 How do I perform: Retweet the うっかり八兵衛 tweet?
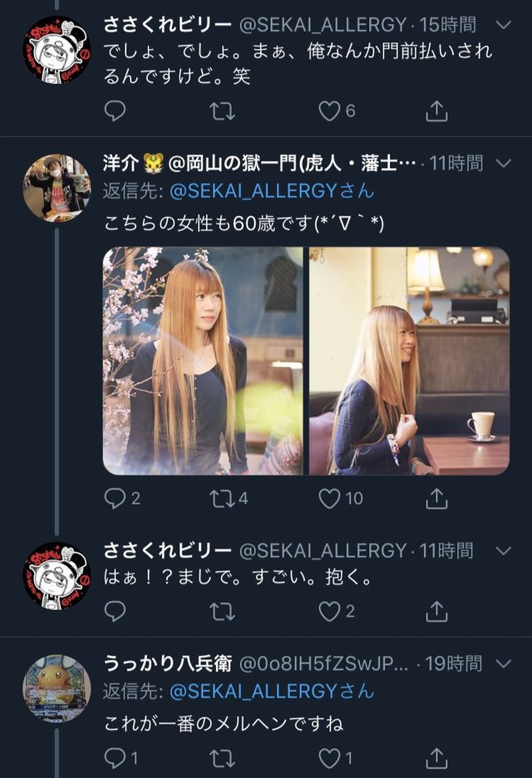222,758
